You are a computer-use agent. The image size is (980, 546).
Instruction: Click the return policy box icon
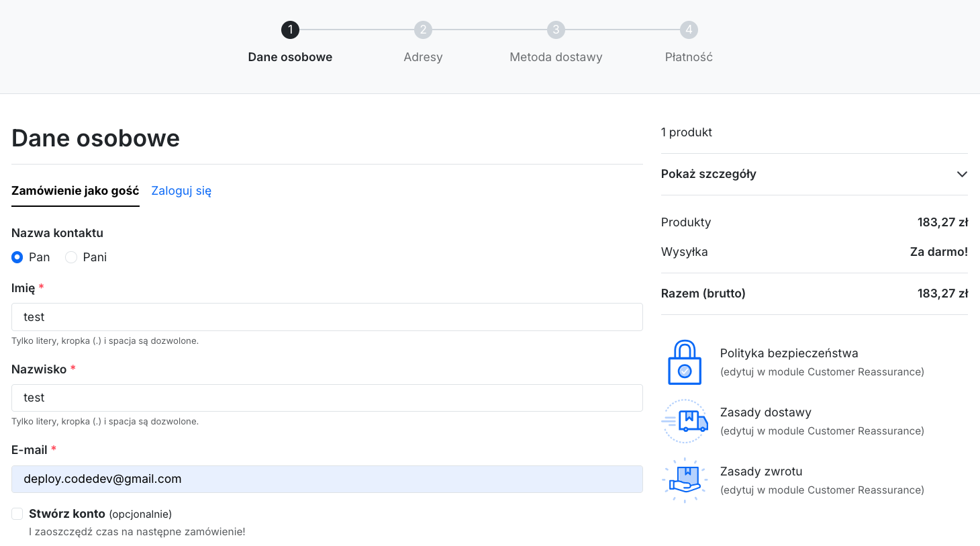point(685,481)
